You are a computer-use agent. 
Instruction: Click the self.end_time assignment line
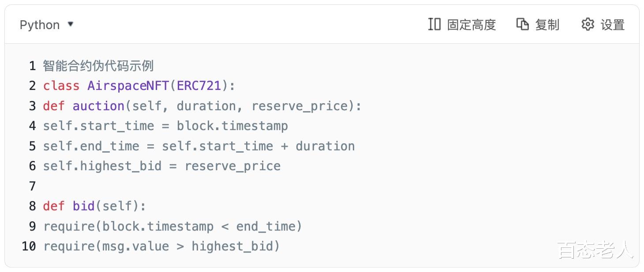pyautogui.click(x=198, y=146)
